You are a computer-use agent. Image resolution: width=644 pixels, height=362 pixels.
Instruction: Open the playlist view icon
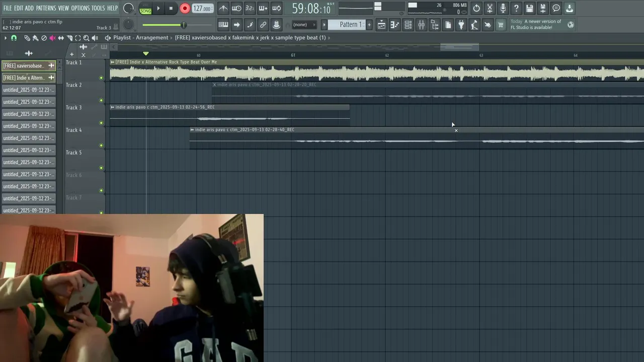click(x=381, y=25)
